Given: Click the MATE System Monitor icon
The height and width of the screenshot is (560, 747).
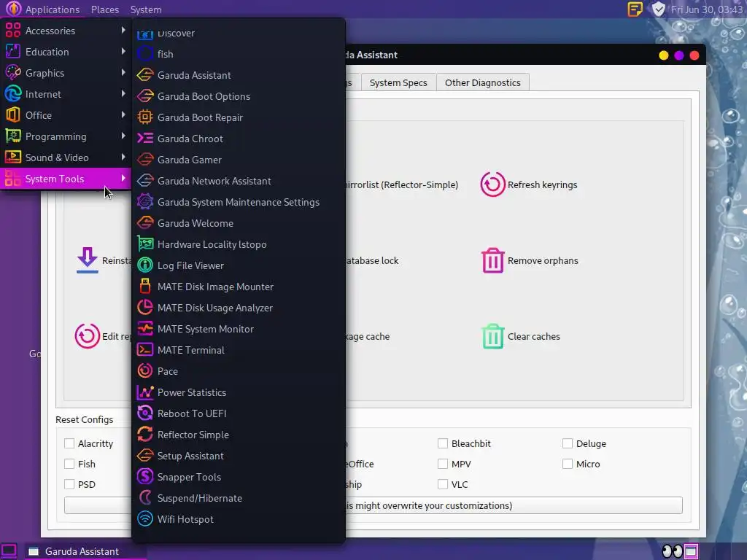Looking at the screenshot, I should tap(145, 329).
